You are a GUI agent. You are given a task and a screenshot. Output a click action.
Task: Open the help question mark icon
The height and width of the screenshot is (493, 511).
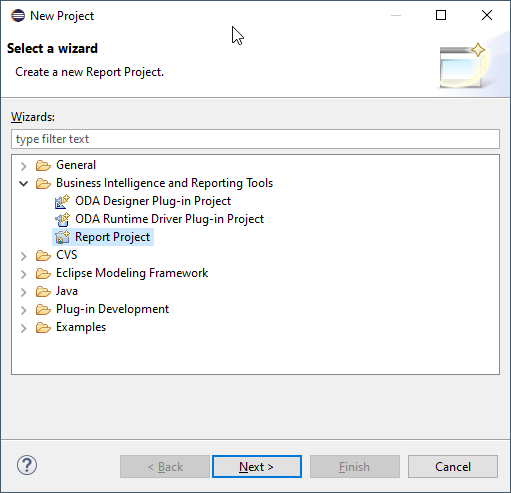pyautogui.click(x=27, y=465)
